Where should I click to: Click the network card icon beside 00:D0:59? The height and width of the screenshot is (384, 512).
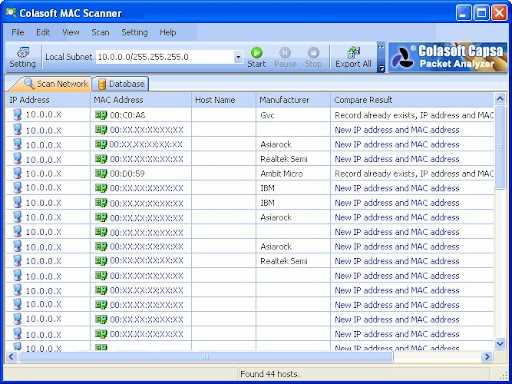tap(101, 173)
